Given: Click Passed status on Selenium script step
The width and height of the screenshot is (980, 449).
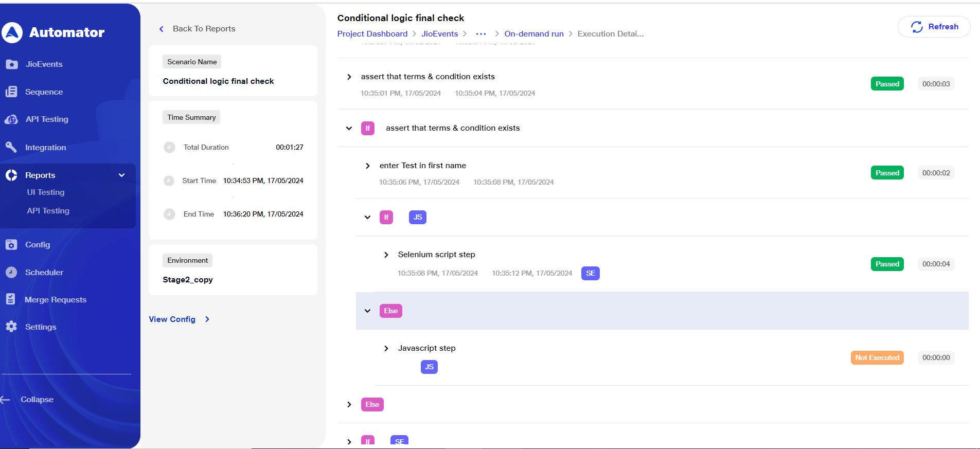Looking at the screenshot, I should click(x=887, y=264).
